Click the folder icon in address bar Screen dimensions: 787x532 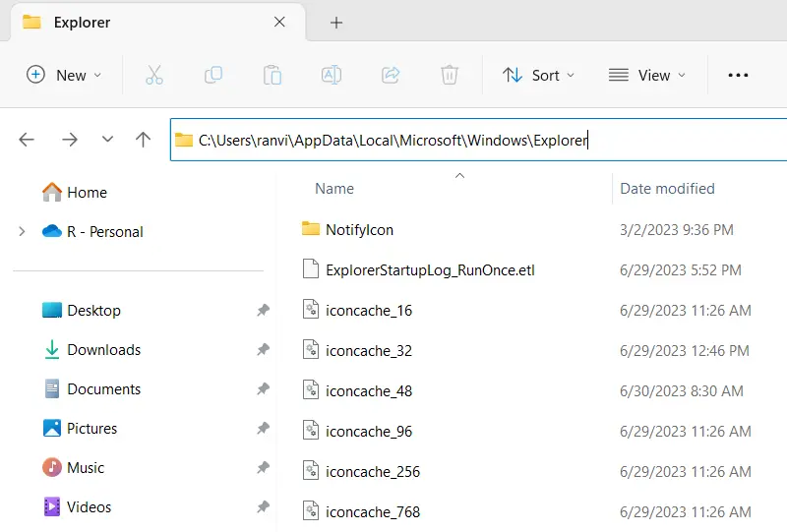[184, 140]
